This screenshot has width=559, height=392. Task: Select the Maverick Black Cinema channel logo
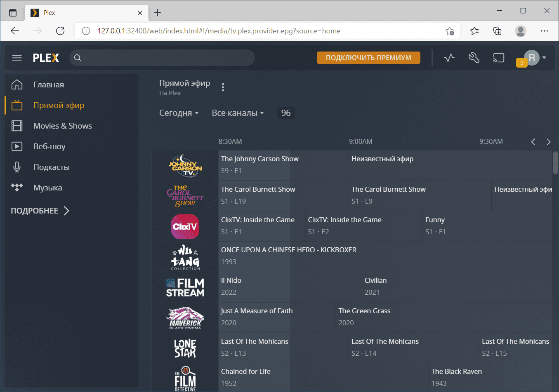click(x=185, y=318)
